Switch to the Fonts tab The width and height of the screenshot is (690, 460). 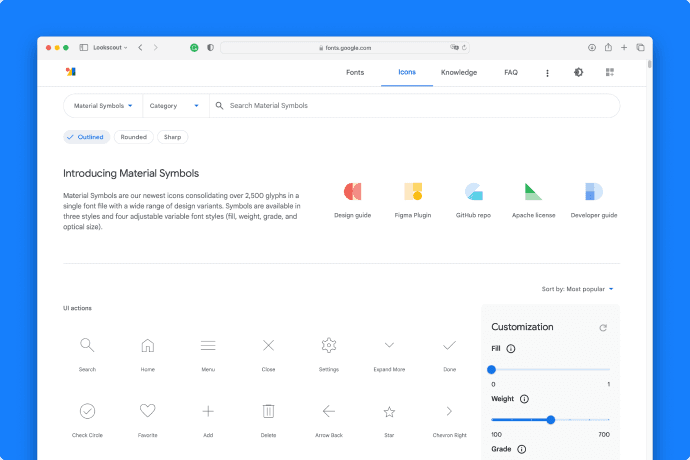pyautogui.click(x=355, y=73)
